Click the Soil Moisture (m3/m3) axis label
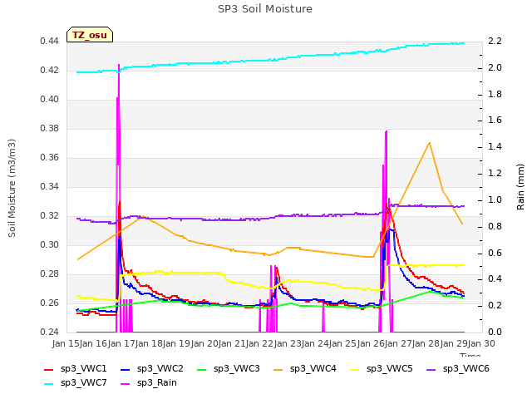Screen dimensions: 532x399 [12, 188]
